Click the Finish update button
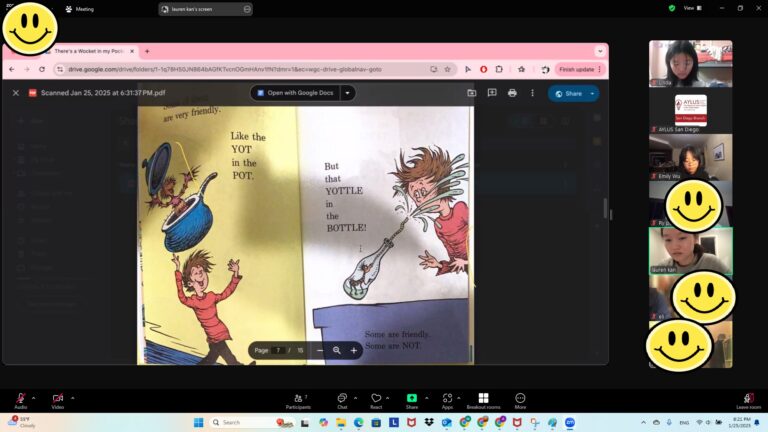Image resolution: width=768 pixels, height=432 pixels. pyautogui.click(x=580, y=70)
